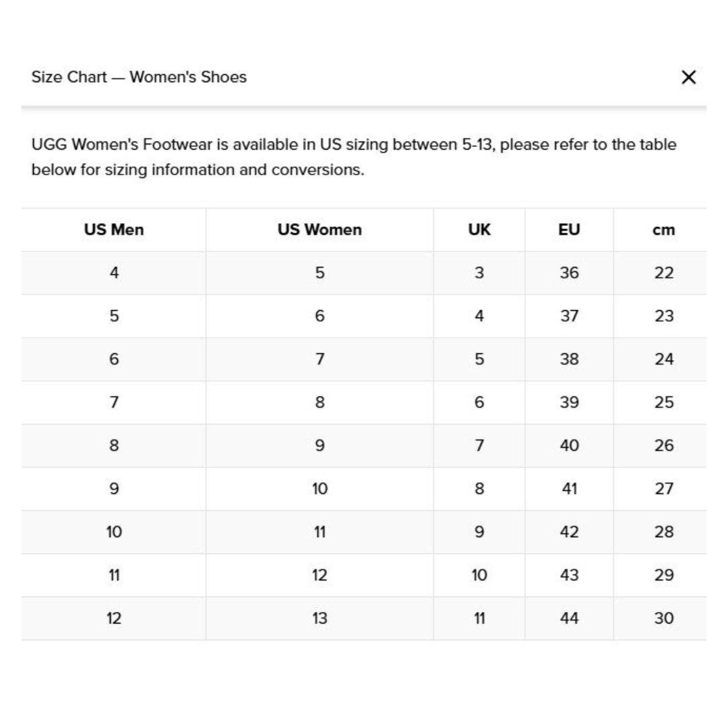
Task: Click the EU size 36 cell
Action: click(569, 273)
